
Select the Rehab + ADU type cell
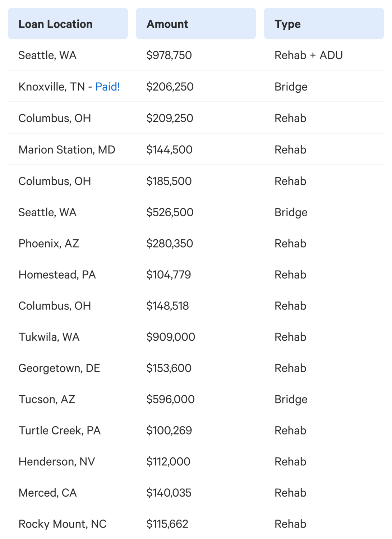(x=309, y=55)
